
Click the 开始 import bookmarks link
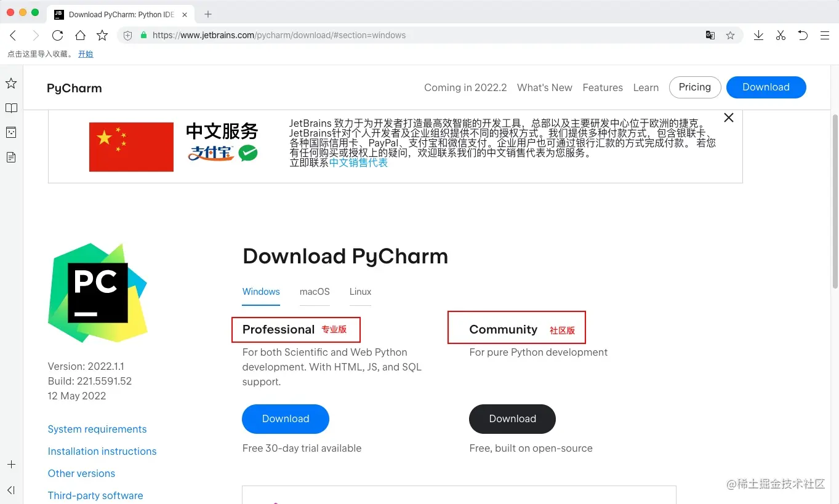click(x=86, y=54)
